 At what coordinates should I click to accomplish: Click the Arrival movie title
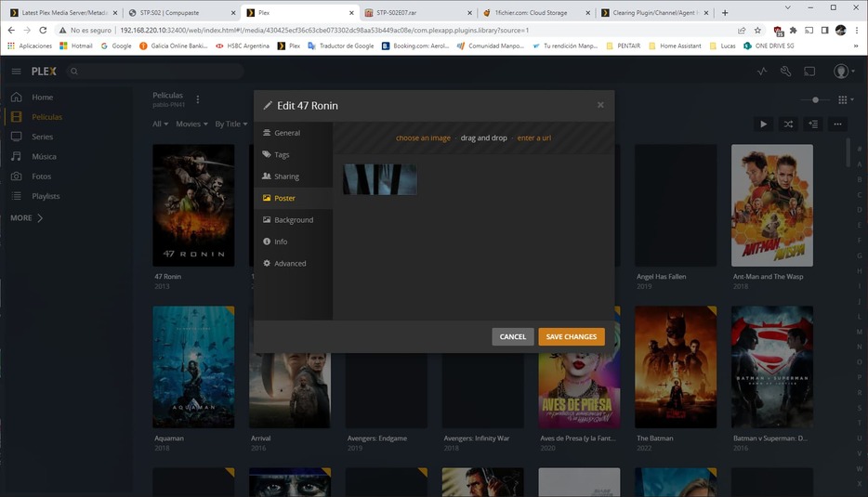pos(261,438)
